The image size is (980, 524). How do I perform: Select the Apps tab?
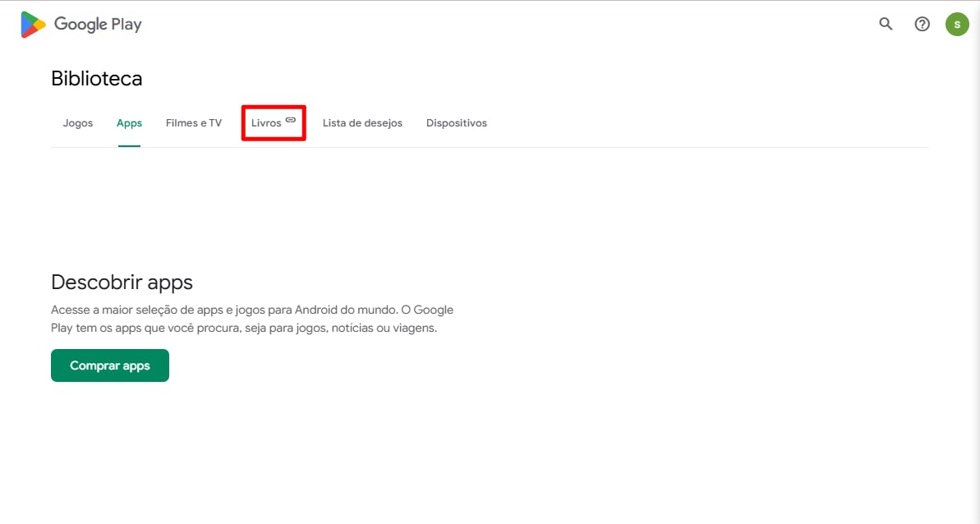pos(129,122)
